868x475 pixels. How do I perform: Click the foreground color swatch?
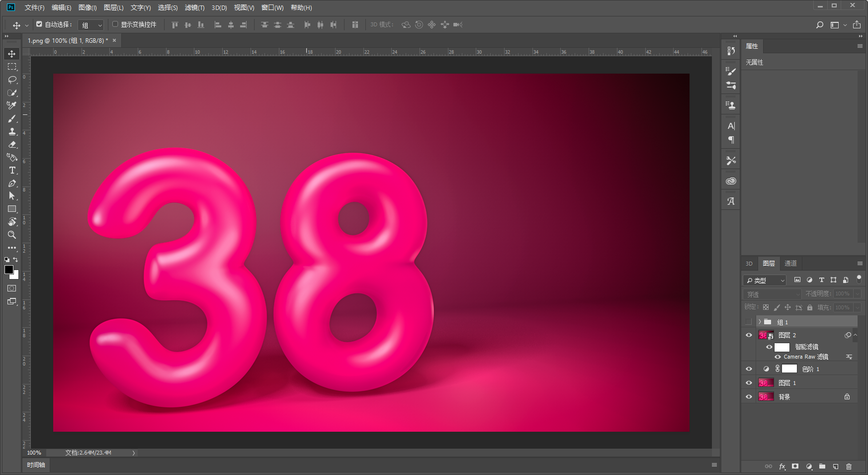tap(9, 270)
